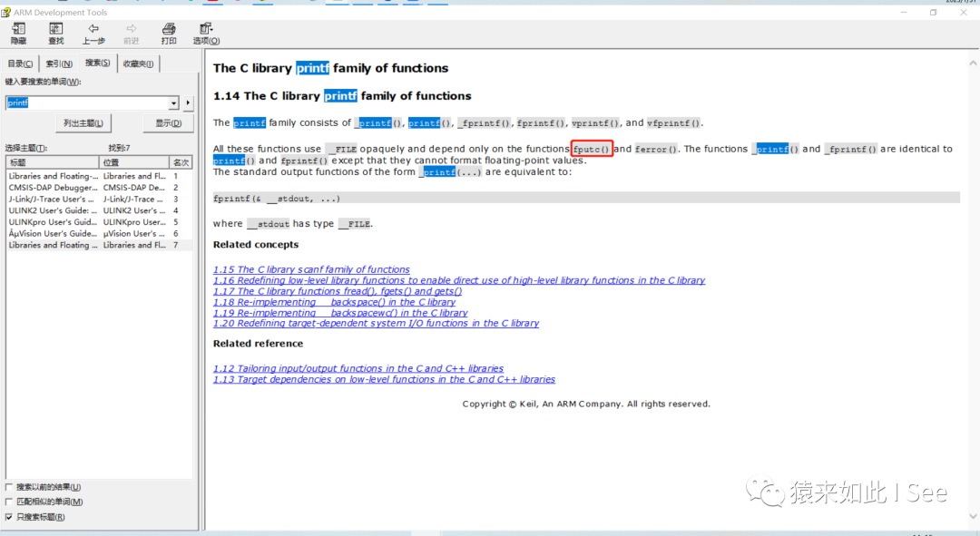Click the 显示(D) display button

point(168,123)
